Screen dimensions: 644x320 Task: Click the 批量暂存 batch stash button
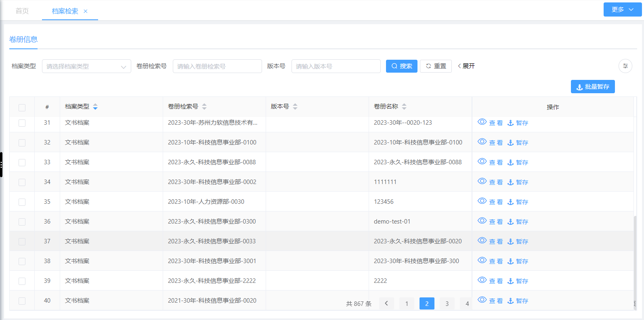click(x=593, y=87)
